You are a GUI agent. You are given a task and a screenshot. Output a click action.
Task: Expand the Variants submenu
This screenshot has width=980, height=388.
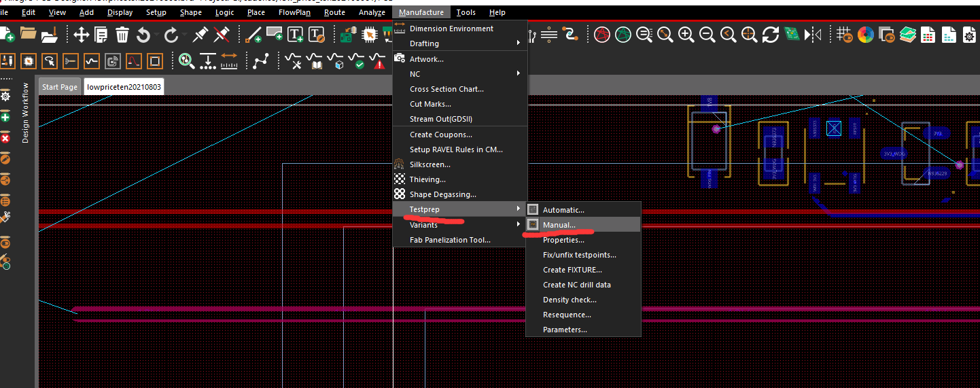click(x=460, y=225)
